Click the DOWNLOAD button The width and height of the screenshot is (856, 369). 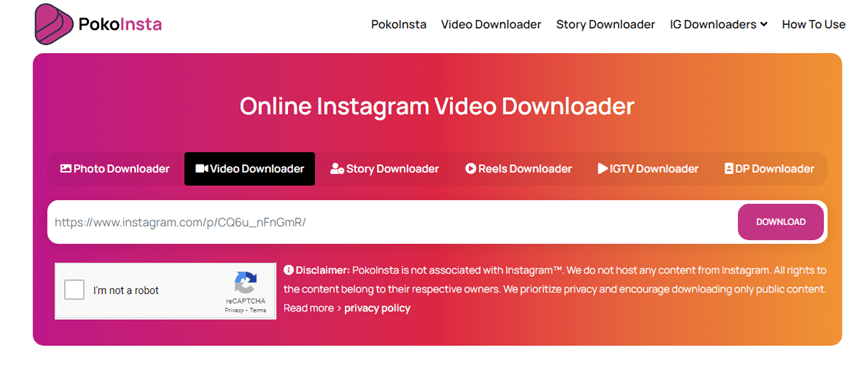781,222
